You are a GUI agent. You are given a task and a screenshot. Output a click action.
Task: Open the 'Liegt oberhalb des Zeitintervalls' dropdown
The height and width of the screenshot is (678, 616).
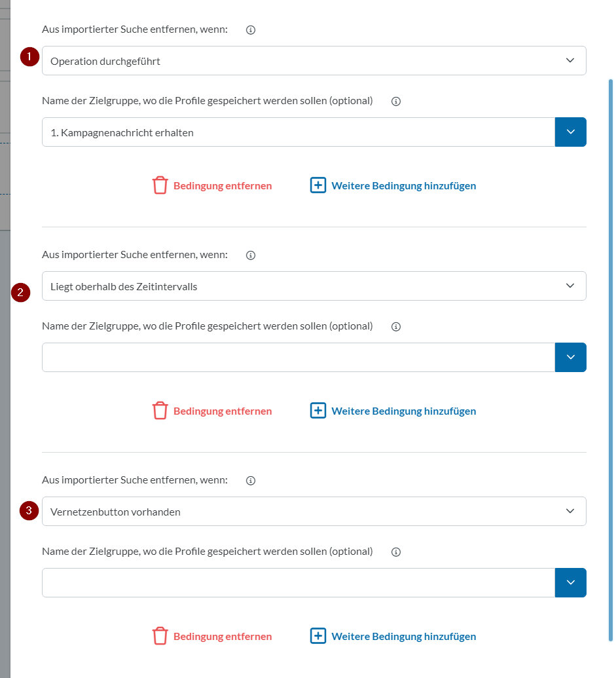pos(314,286)
